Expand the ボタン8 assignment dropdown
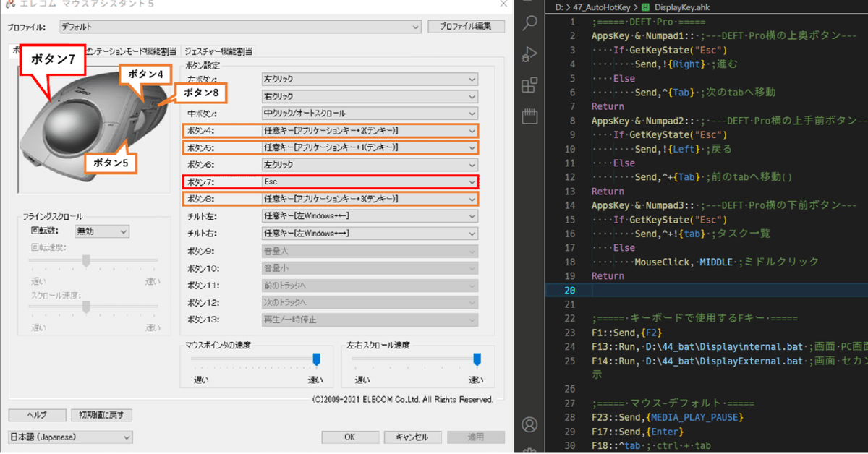Image resolution: width=868 pixels, height=454 pixels. [370, 199]
